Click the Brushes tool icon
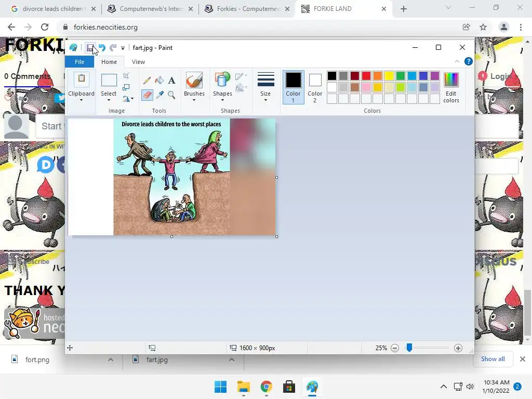Viewport: 532px width, 399px height. point(194,80)
